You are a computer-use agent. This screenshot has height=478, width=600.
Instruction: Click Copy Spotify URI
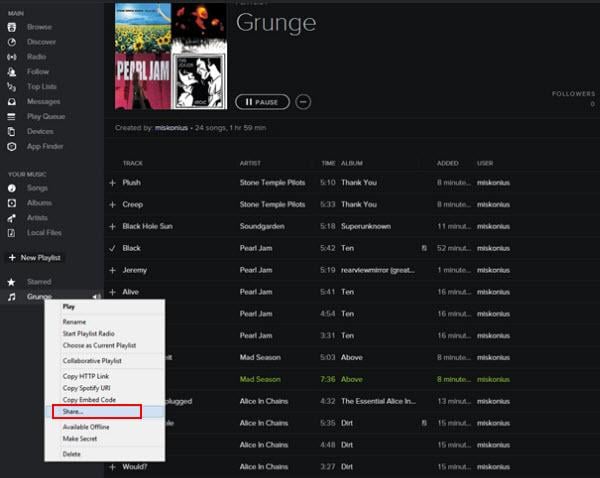tap(87, 388)
